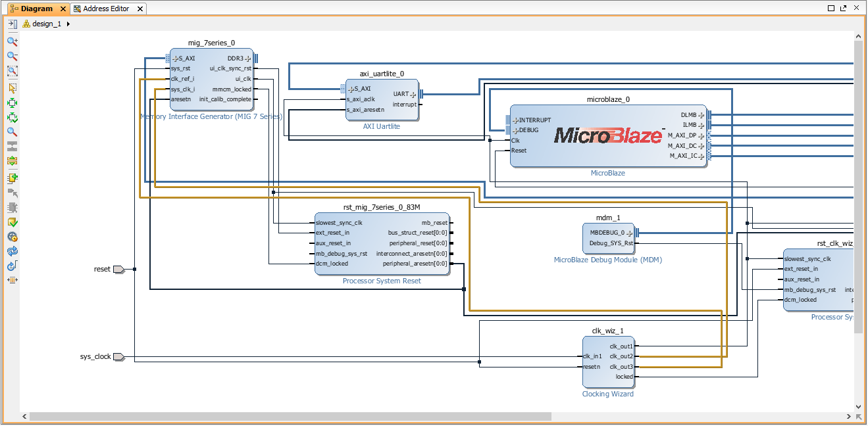Viewport: 868px width, 426px height.
Task: Expand the UART interface on axi_uartlite_0
Action: point(413,94)
